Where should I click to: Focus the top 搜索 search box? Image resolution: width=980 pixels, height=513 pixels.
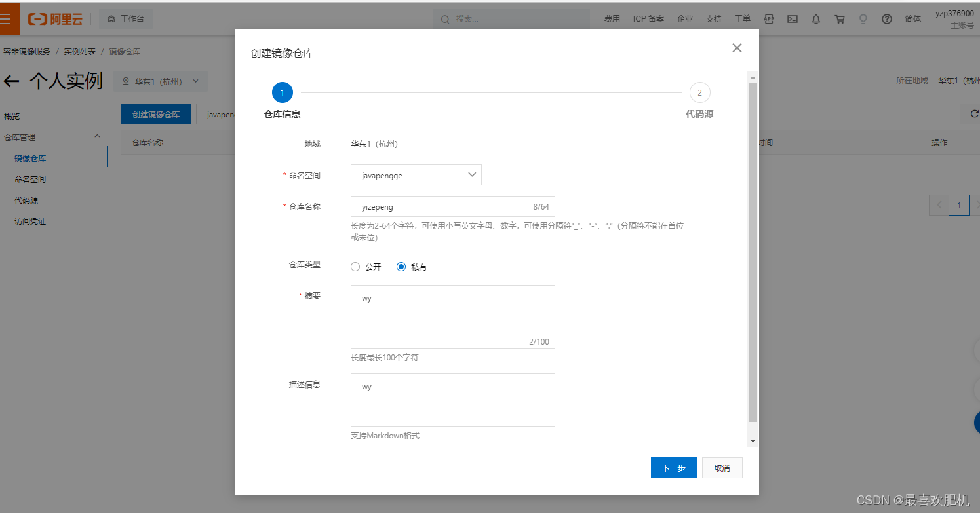tap(511, 20)
